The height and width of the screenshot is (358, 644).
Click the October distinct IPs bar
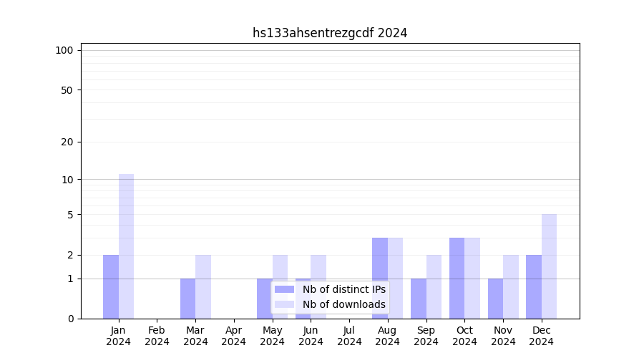457,278
